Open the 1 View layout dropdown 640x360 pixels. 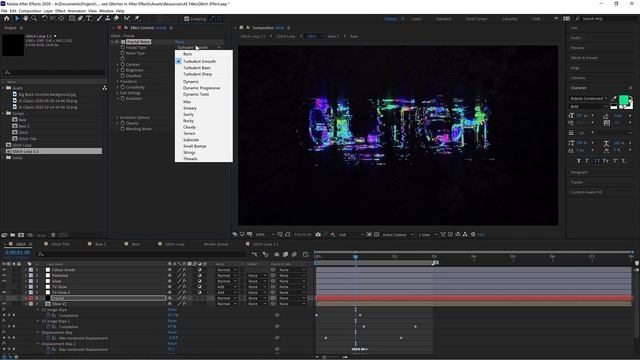427,235
